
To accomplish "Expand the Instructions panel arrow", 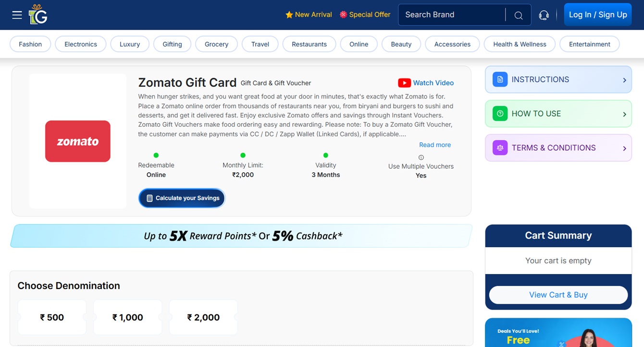I will coord(624,80).
